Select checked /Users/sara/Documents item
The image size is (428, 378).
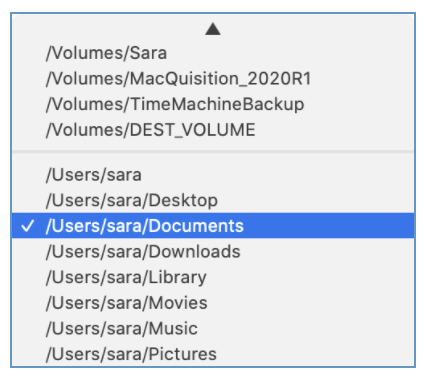(x=213, y=226)
